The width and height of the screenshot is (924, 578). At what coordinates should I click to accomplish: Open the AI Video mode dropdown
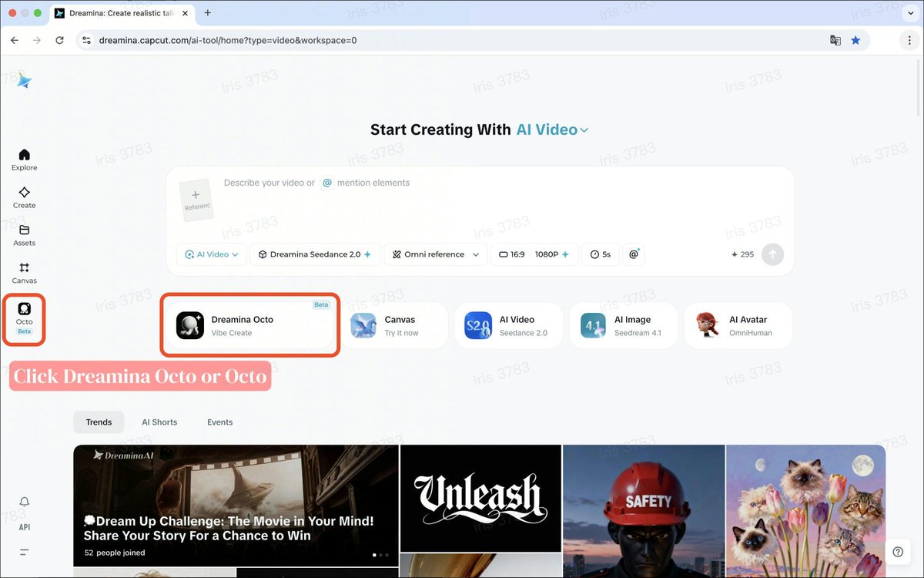[x=211, y=254]
